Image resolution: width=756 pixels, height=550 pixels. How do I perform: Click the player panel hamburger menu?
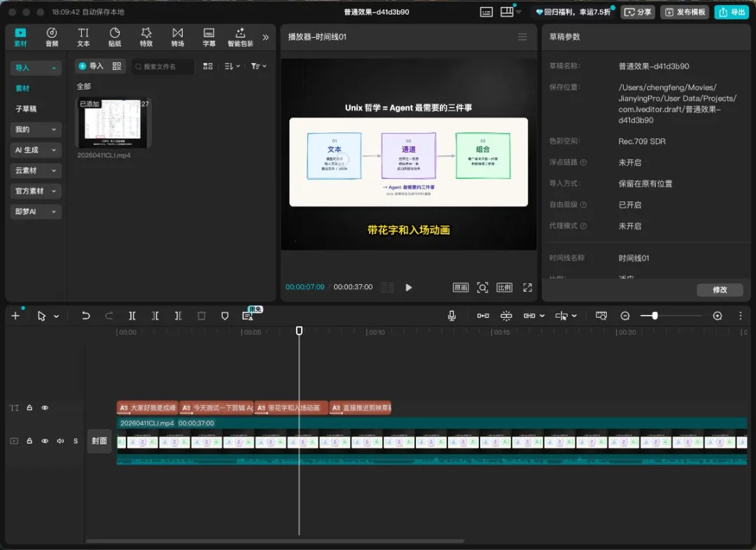coord(522,37)
